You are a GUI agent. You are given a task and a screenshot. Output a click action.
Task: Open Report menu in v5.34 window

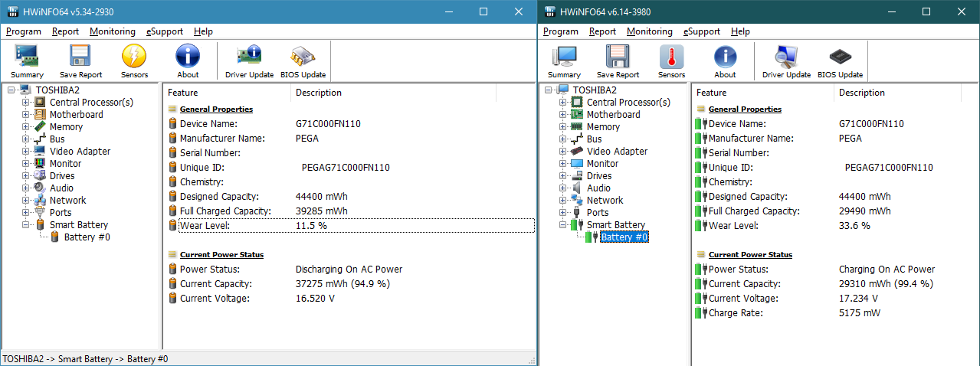(x=66, y=31)
